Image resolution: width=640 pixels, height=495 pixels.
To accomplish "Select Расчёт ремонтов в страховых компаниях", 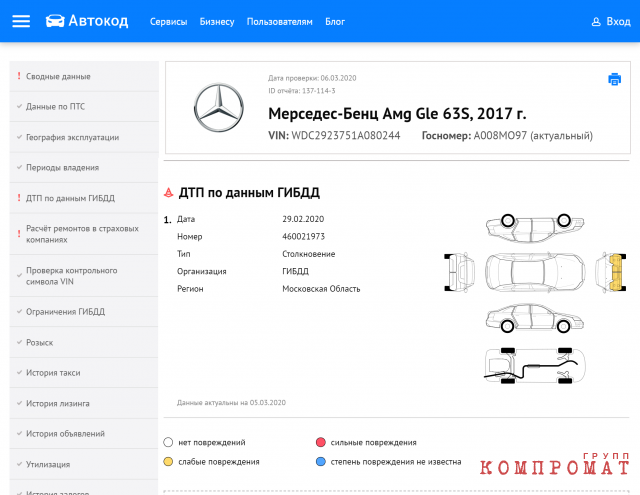I will (84, 234).
